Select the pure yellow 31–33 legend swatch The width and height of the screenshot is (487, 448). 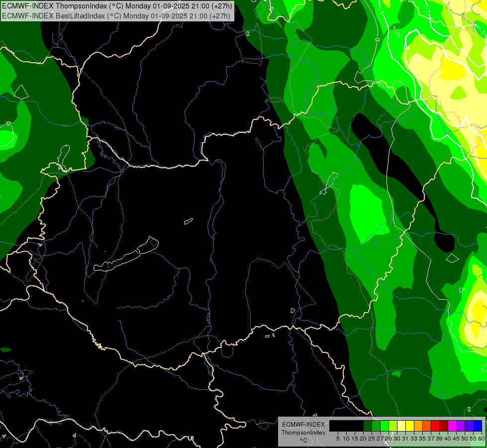pyautogui.click(x=410, y=426)
